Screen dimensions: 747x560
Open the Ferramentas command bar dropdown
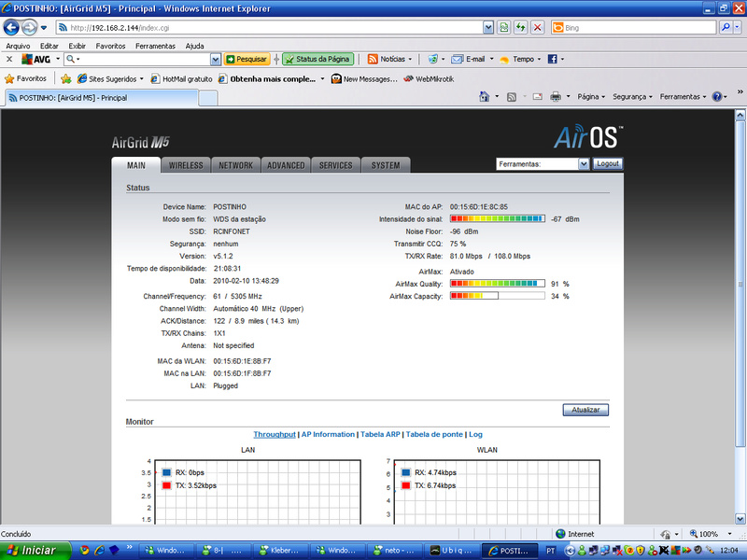coord(683,97)
